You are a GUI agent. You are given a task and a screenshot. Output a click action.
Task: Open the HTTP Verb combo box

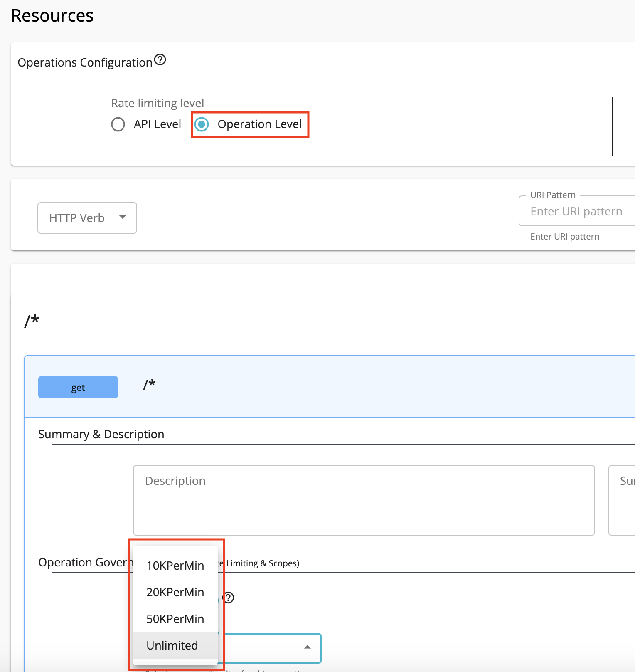point(87,218)
